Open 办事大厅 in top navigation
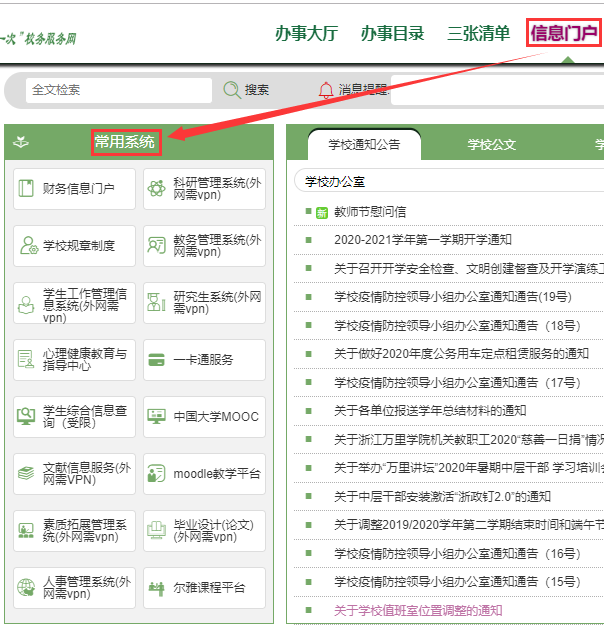The height and width of the screenshot is (629, 604). point(309,34)
